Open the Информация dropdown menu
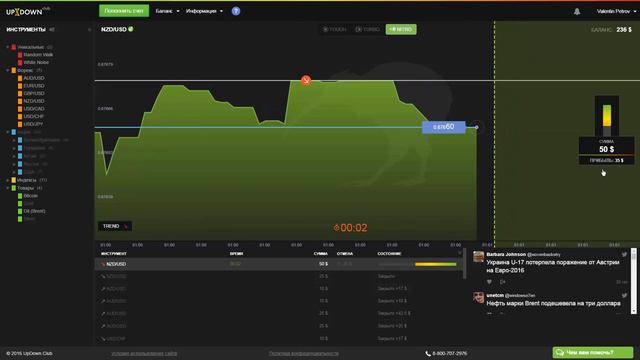The image size is (640, 360). pyautogui.click(x=204, y=11)
